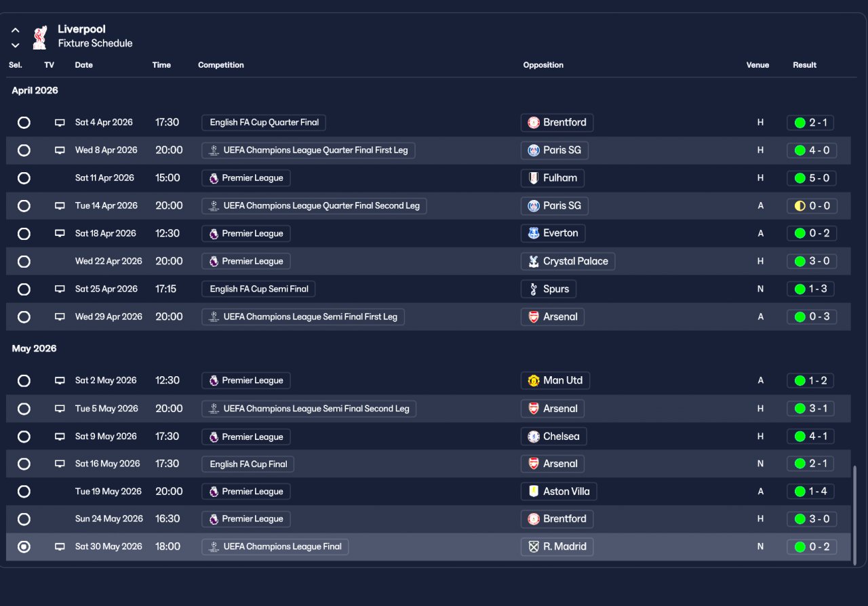Open Champions League Semi Final Second Leg

309,409
